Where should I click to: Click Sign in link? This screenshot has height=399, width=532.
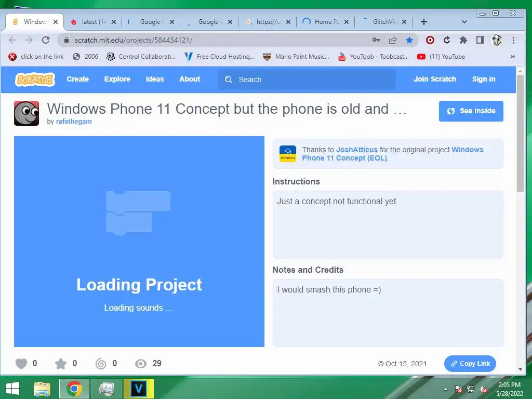[484, 79]
